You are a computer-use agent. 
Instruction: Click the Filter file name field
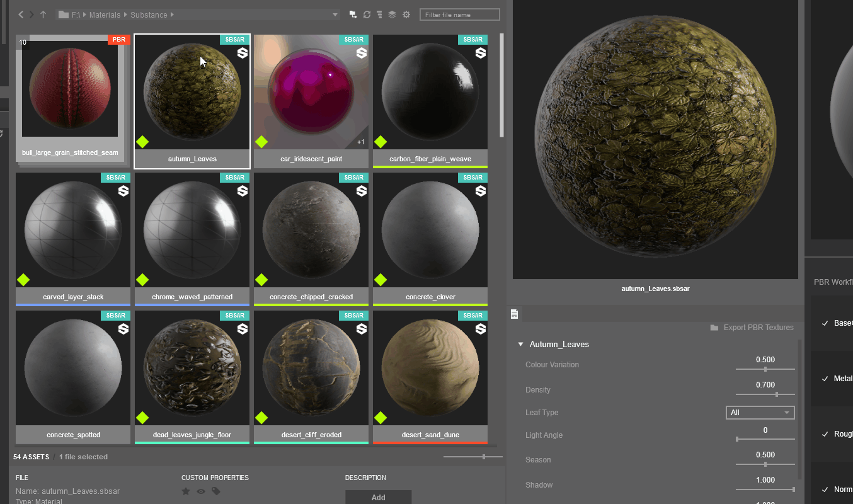point(459,14)
